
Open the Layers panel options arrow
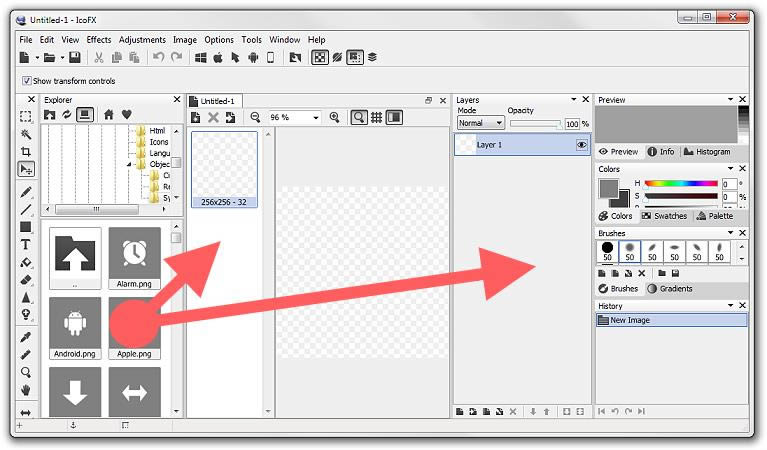(x=574, y=99)
